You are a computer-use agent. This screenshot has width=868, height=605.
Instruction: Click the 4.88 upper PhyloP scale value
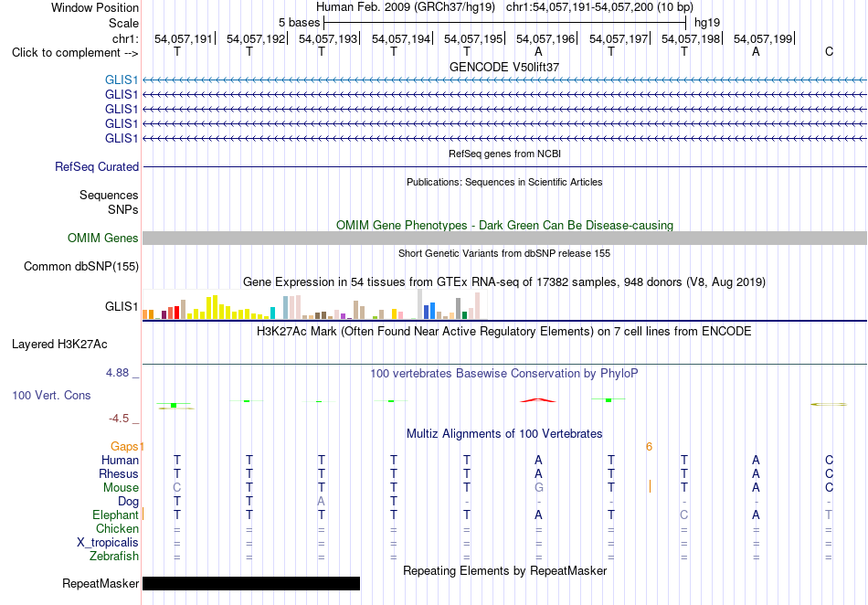(x=117, y=373)
